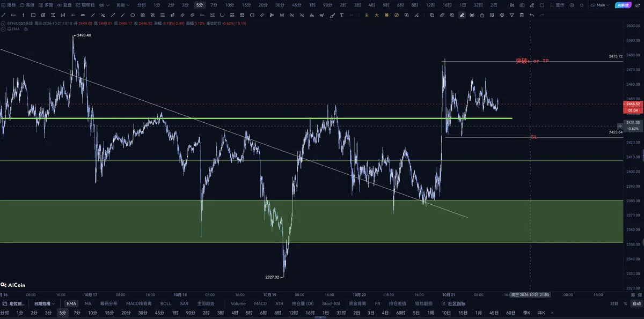Open the 社区指标 community indicators
This screenshot has height=319, width=644.
click(453, 303)
